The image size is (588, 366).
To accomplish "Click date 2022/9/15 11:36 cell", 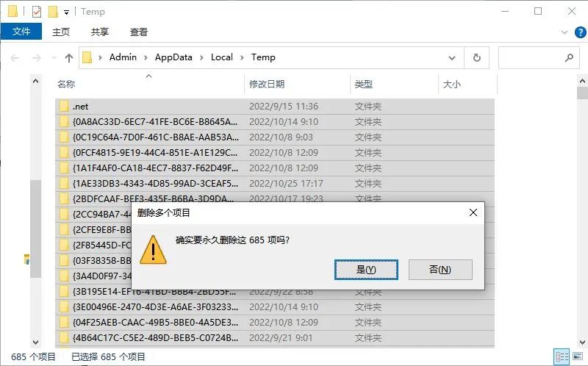I will (284, 107).
